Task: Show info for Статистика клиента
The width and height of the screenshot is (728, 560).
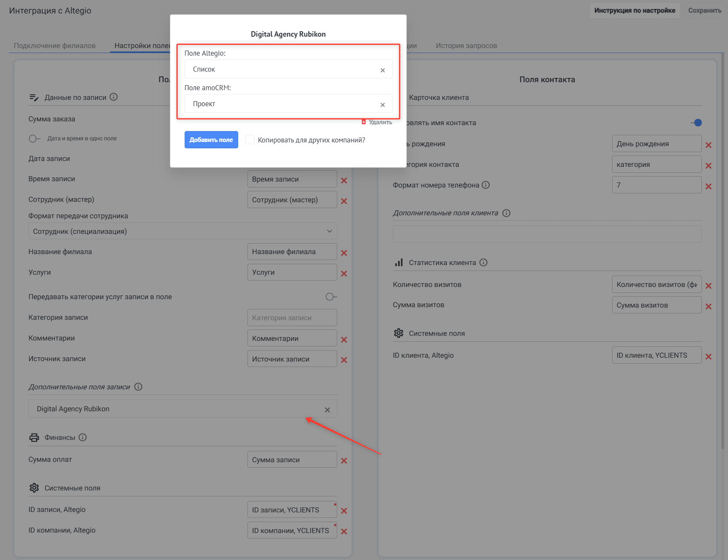Action: click(x=484, y=263)
